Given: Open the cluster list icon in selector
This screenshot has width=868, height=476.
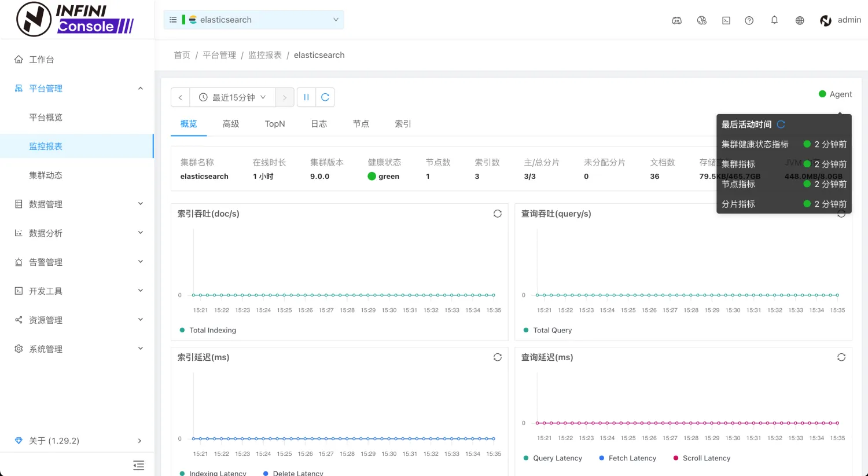Looking at the screenshot, I should pos(173,20).
